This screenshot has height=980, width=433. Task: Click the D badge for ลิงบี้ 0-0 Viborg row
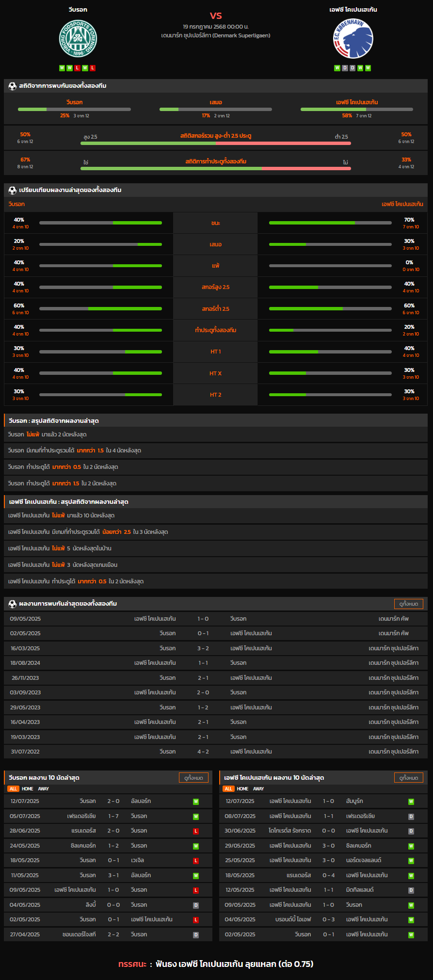pyautogui.click(x=196, y=905)
